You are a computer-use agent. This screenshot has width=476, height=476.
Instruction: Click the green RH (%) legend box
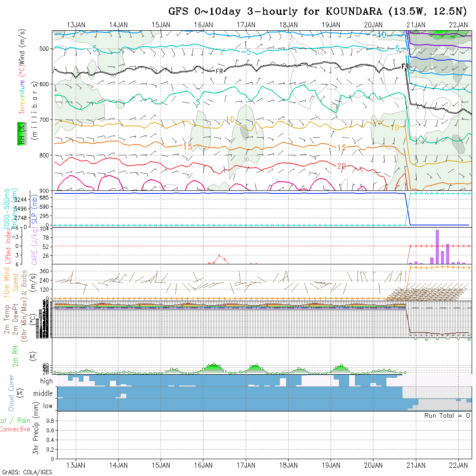coord(20,133)
